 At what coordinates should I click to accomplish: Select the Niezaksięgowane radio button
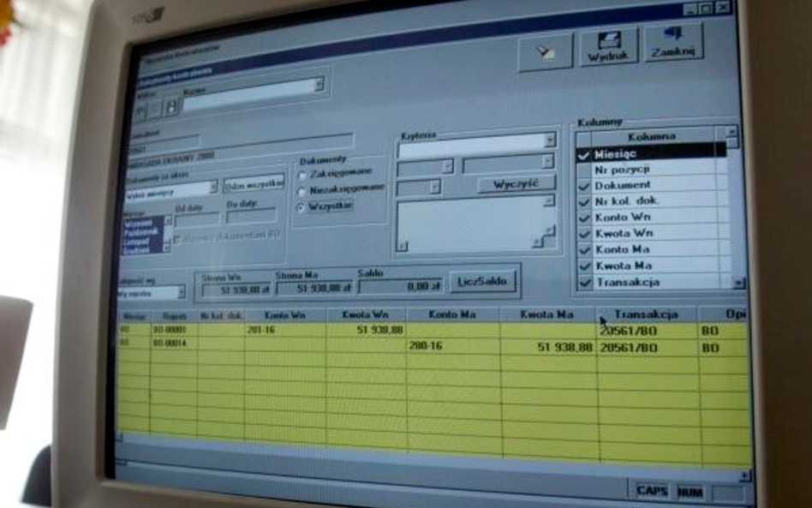pyautogui.click(x=302, y=192)
